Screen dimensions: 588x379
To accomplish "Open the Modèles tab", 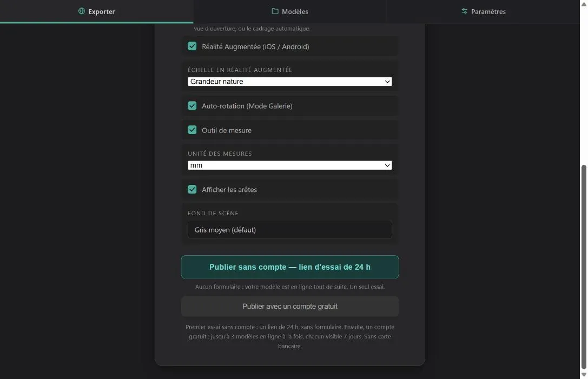I will point(290,11).
